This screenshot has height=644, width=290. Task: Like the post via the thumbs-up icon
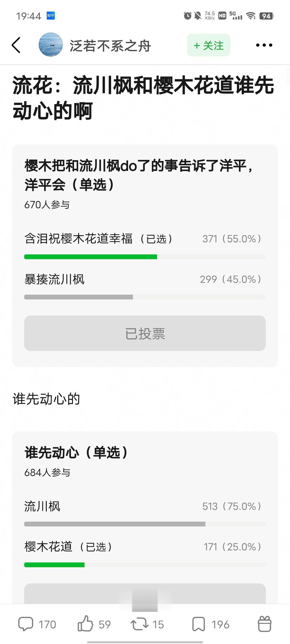(85, 624)
